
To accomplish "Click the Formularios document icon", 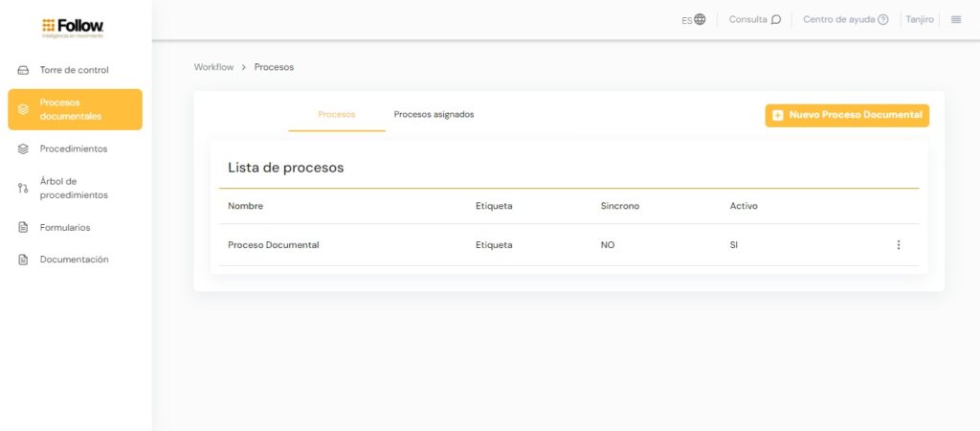I will pyautogui.click(x=23, y=227).
